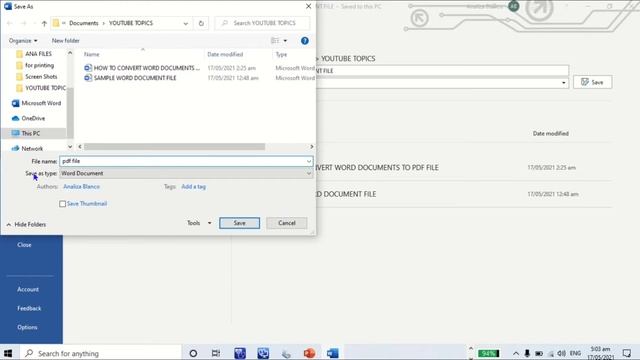Show hidden tray icons chevron
Image resolution: width=640 pixels, height=360 pixels.
[516, 353]
